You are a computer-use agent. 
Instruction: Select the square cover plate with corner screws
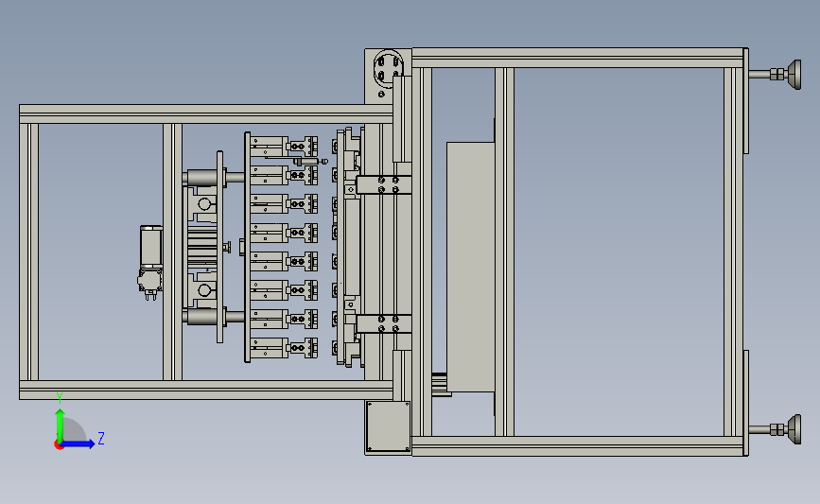pyautogui.click(x=388, y=426)
